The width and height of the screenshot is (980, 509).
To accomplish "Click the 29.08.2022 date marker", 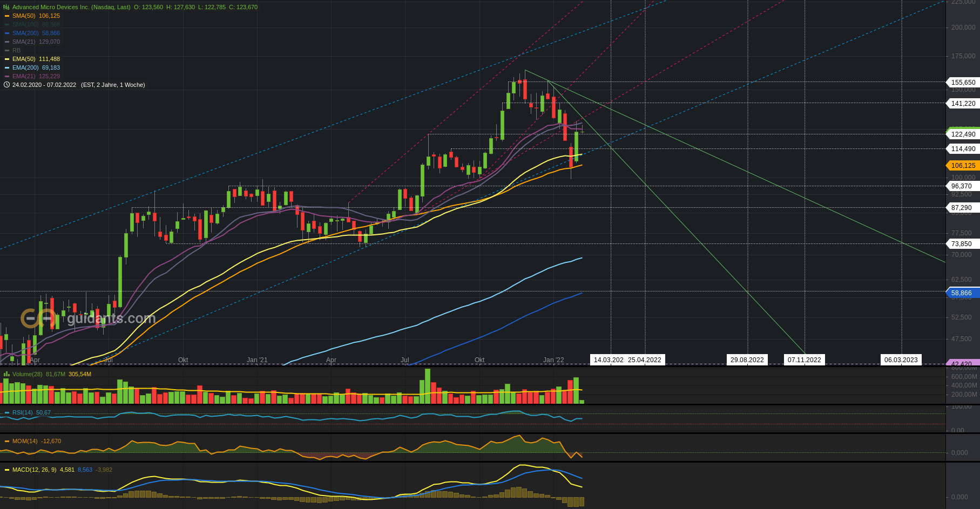I will (747, 360).
